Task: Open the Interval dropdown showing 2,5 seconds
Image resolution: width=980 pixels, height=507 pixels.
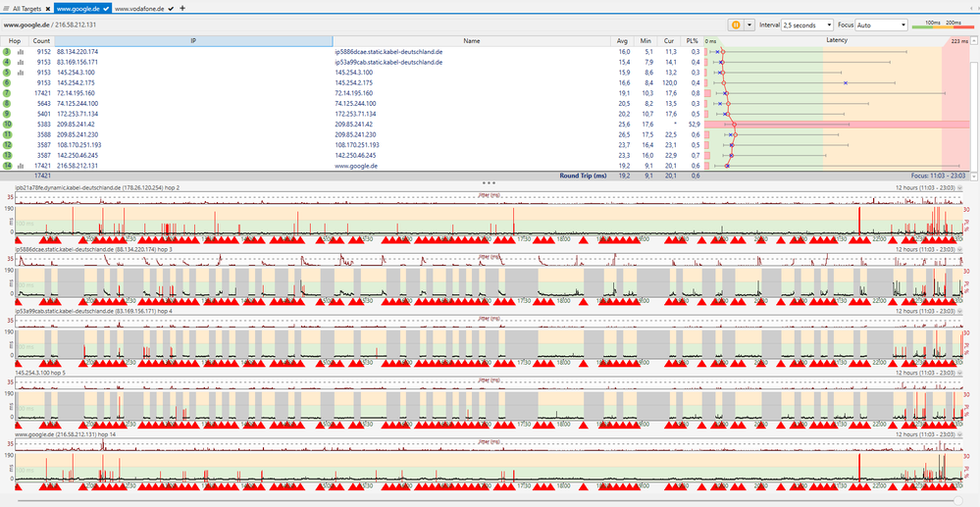Action: click(x=807, y=25)
